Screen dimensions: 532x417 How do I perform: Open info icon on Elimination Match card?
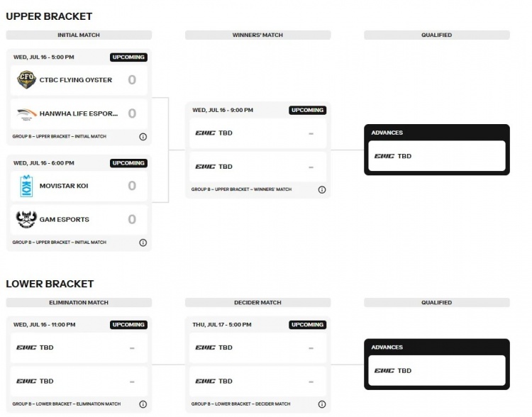[143, 404]
